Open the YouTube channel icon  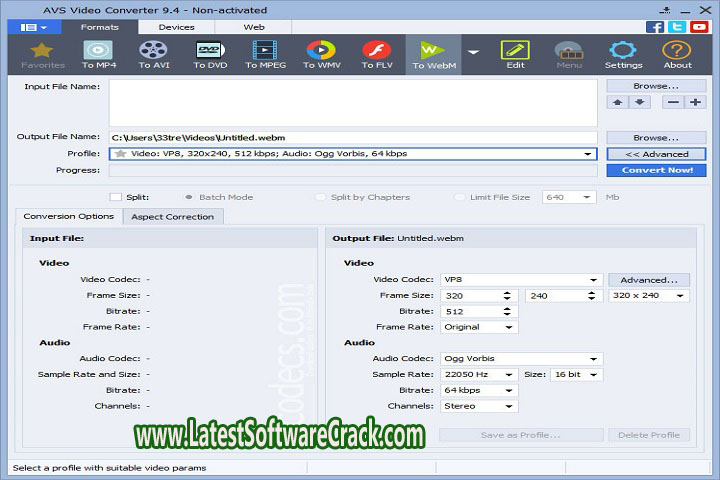click(699, 27)
